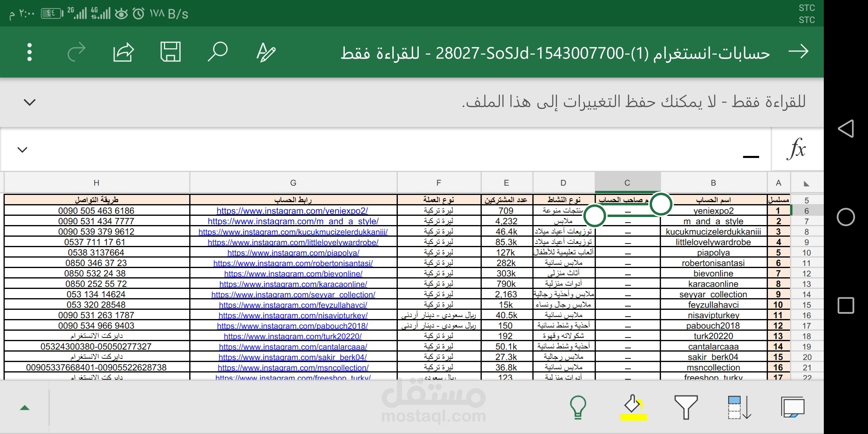Apply the yellow fill color
868x434 pixels.
633,407
